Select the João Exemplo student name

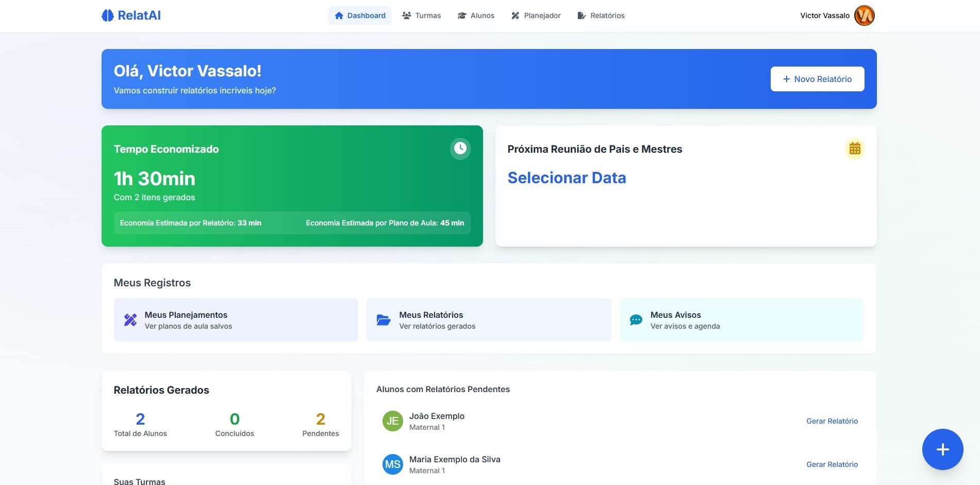(x=437, y=416)
